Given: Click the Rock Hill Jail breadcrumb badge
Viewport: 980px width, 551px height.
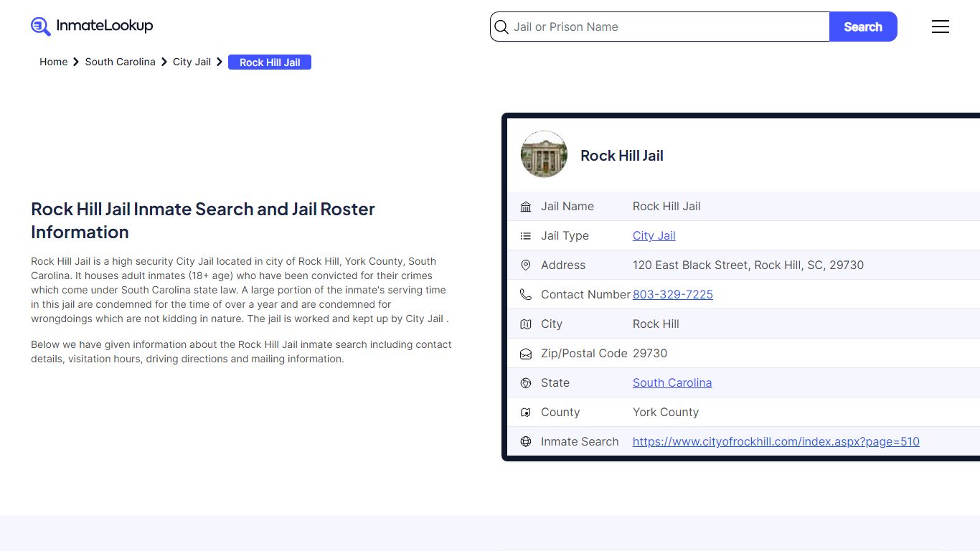Looking at the screenshot, I should click(269, 62).
